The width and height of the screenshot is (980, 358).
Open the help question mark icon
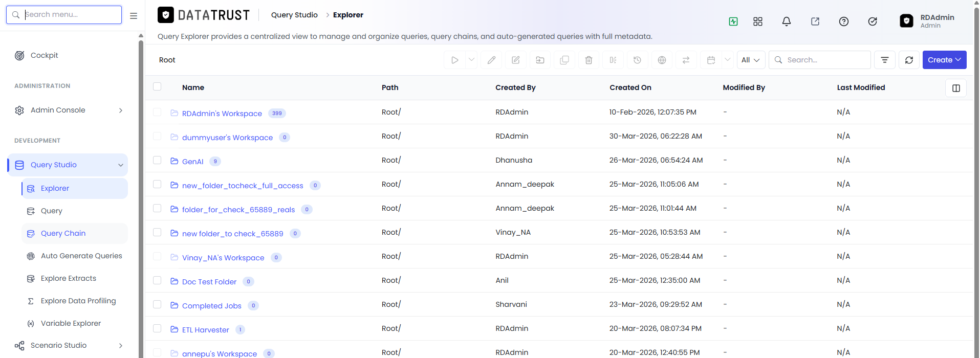[x=844, y=21]
